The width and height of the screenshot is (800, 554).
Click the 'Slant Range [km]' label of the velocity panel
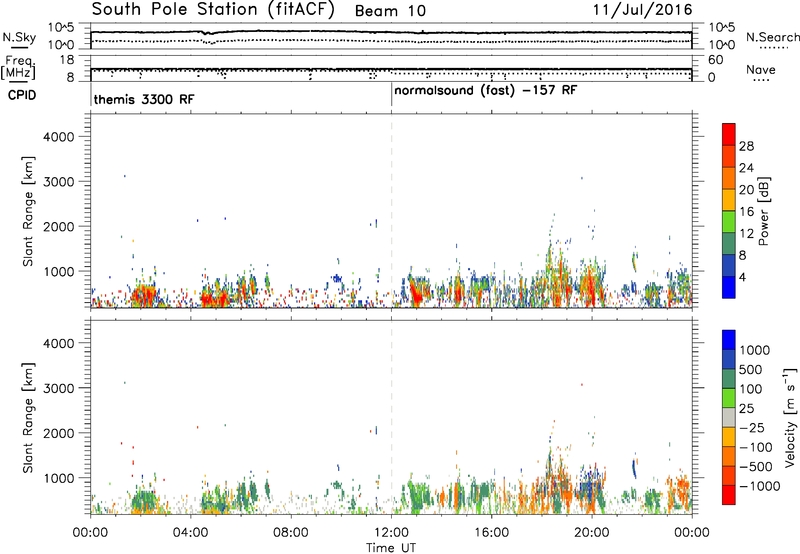point(28,418)
